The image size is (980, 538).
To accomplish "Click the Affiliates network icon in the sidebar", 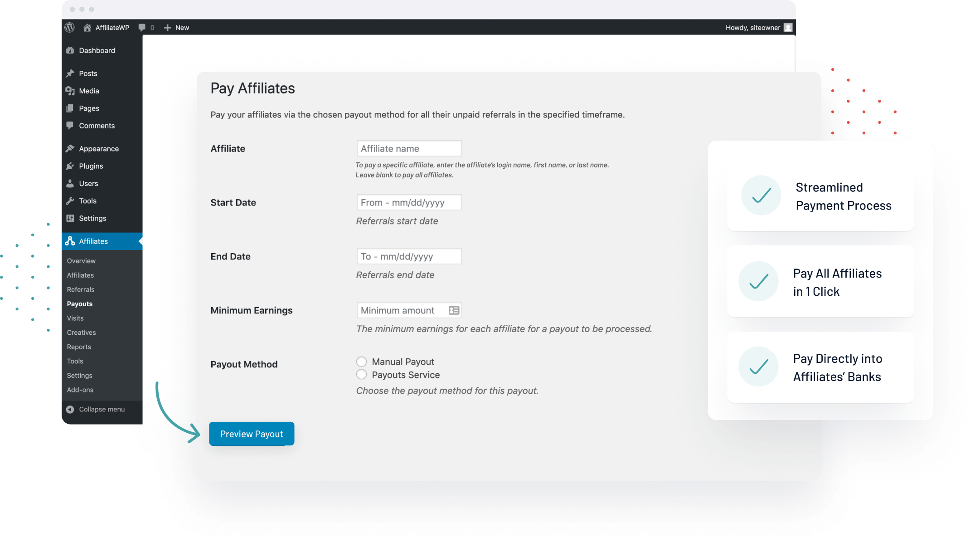I will (x=71, y=241).
